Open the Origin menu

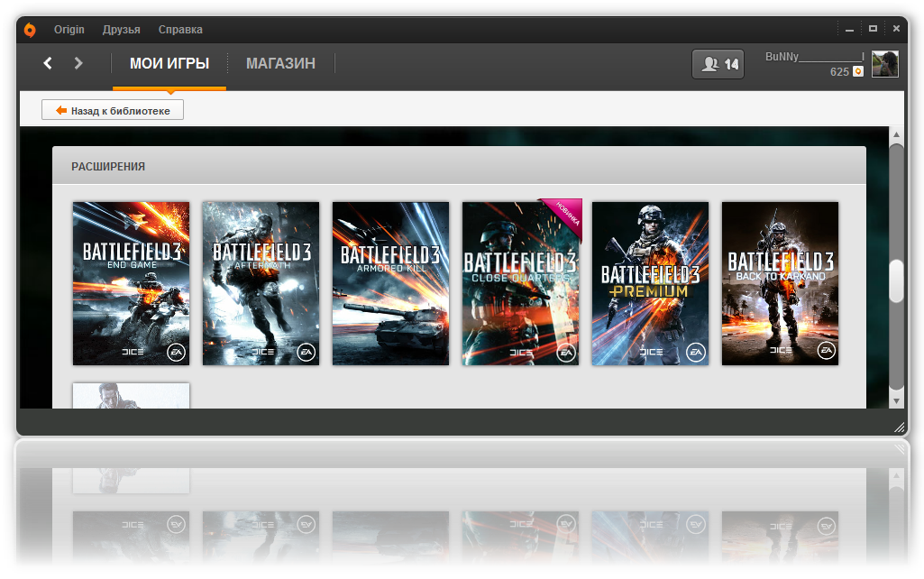(x=69, y=30)
